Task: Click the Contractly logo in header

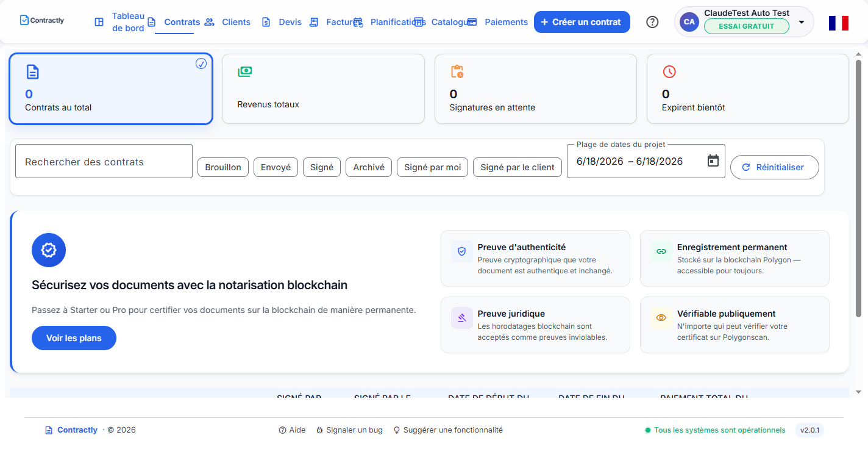Action: [x=42, y=20]
